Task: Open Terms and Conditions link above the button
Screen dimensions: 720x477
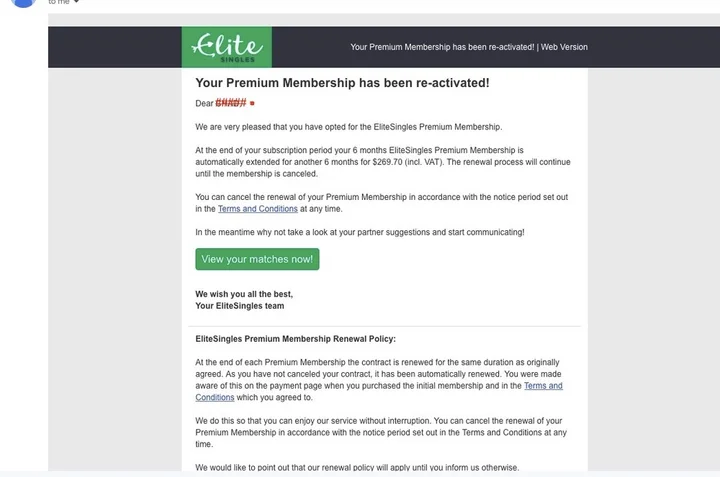Action: click(257, 209)
